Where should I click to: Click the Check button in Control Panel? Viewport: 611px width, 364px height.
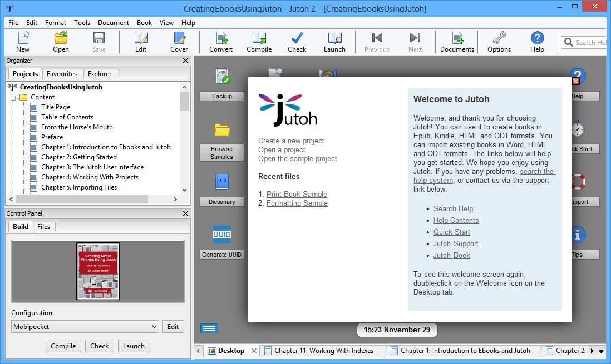click(100, 346)
